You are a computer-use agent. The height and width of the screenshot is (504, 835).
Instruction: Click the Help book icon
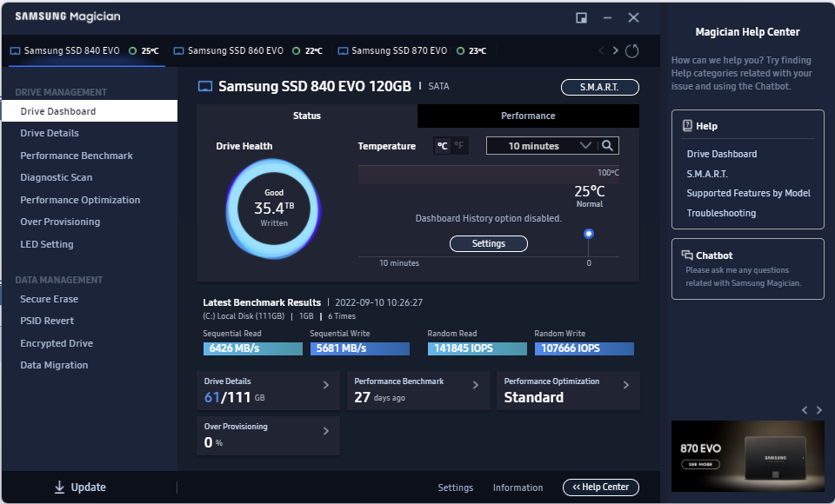(687, 126)
